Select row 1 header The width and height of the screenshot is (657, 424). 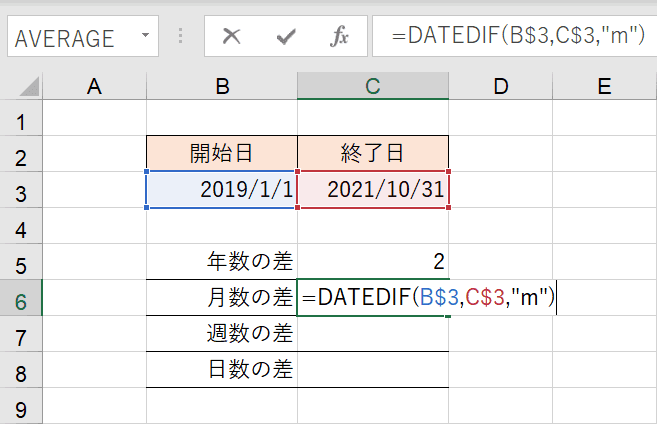pyautogui.click(x=21, y=118)
